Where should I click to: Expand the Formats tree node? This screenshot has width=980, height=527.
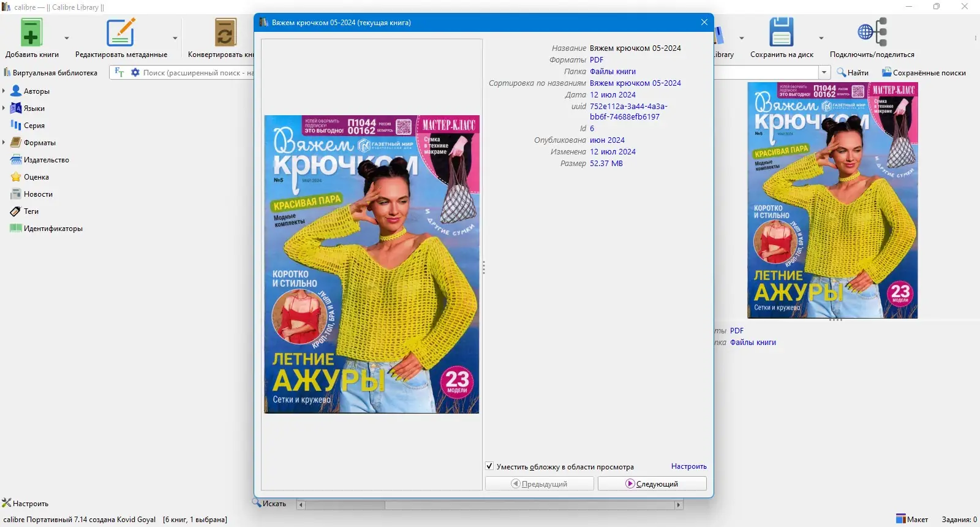point(4,143)
